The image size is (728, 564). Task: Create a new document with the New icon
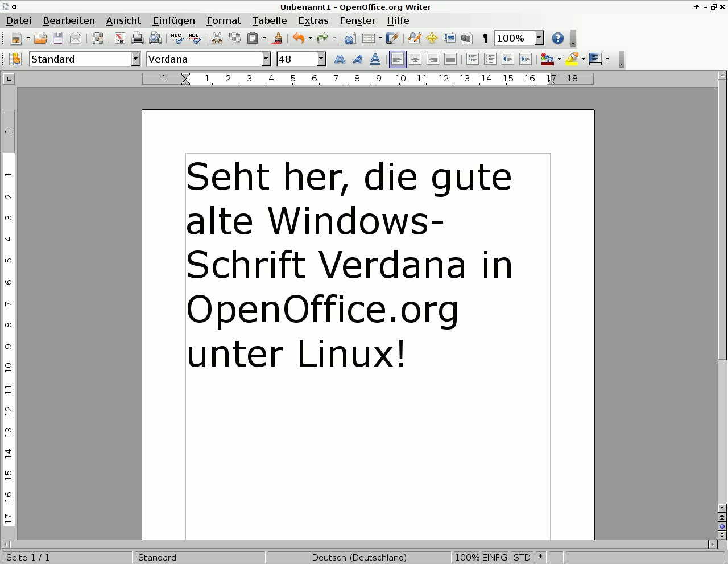click(16, 38)
